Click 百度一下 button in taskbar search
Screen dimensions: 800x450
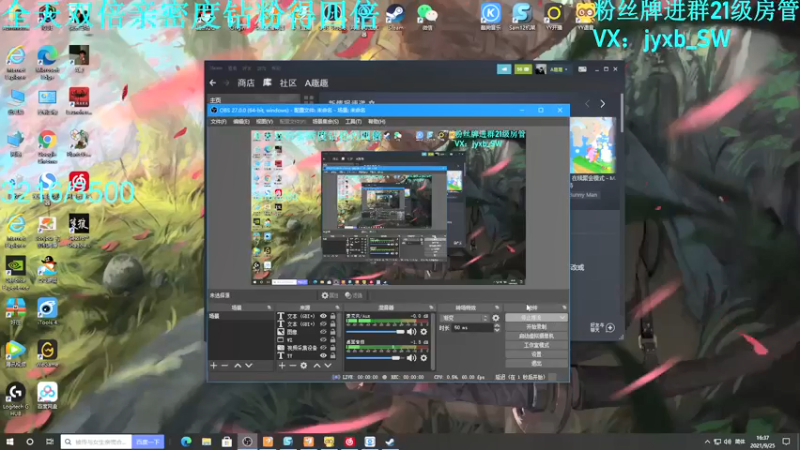148,441
